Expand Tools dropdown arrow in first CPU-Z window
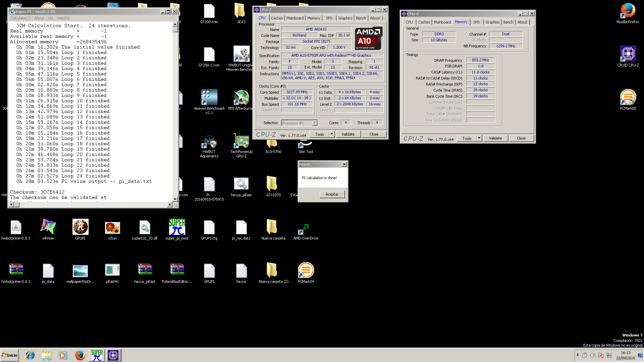The width and height of the screenshot is (644, 362). 332,134
